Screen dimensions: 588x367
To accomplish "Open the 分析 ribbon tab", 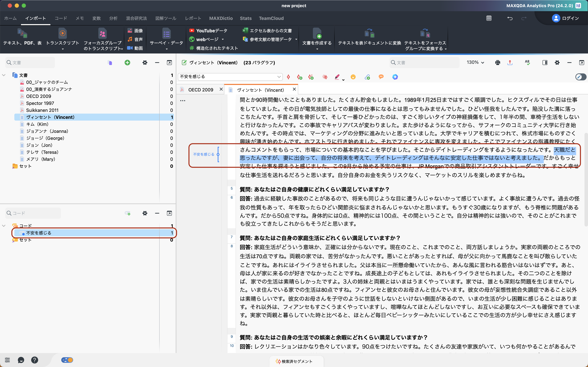I will click(113, 19).
